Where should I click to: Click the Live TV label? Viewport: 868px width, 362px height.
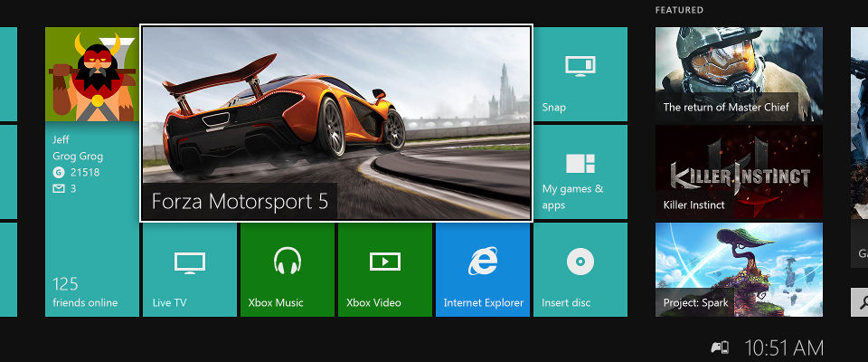[x=169, y=302]
